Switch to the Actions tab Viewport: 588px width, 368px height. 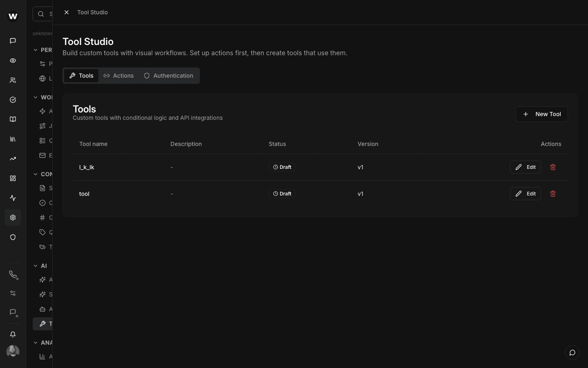coord(118,76)
